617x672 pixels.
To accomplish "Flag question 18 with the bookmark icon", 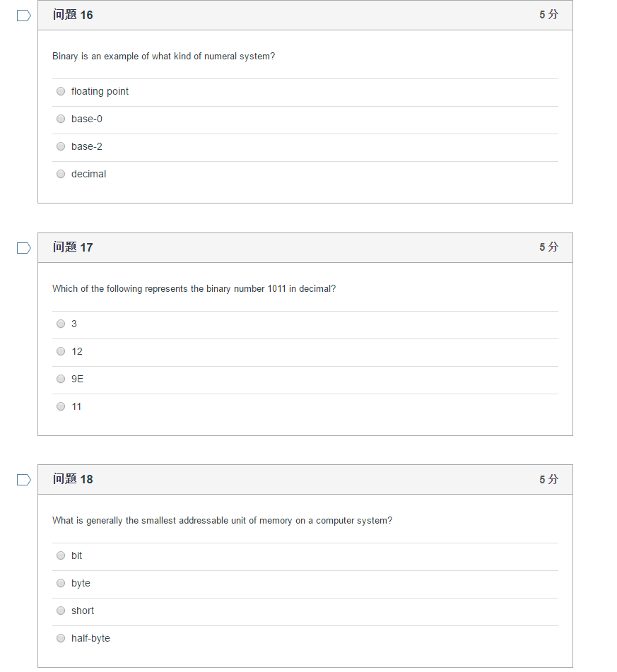I will [x=24, y=480].
